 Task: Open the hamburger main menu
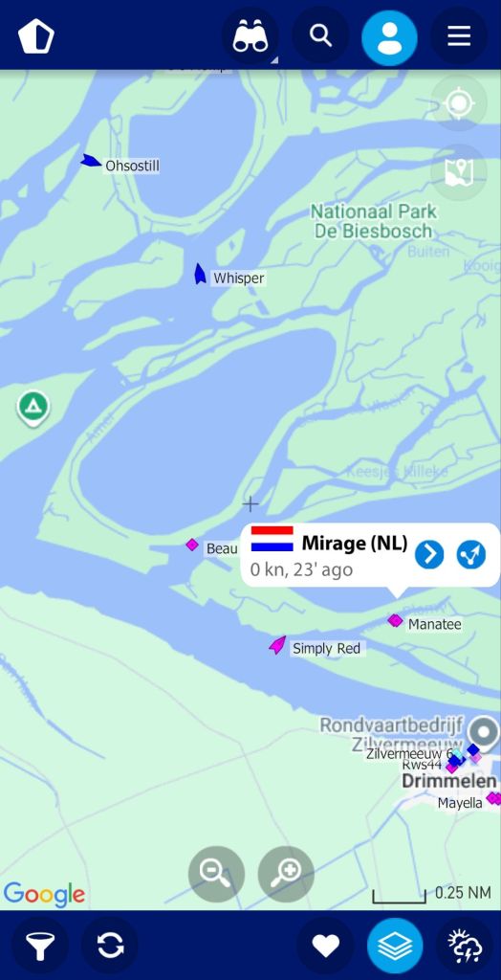[459, 35]
